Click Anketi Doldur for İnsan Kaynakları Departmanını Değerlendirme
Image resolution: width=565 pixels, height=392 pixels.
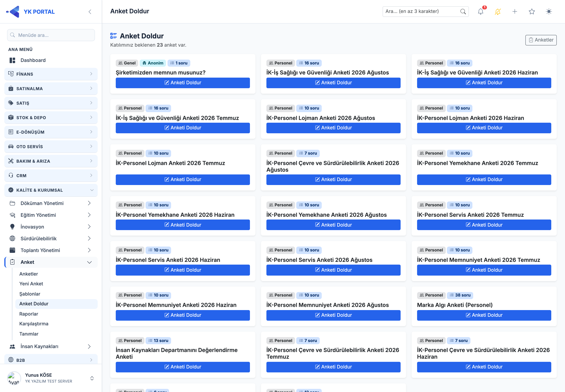coord(183,367)
